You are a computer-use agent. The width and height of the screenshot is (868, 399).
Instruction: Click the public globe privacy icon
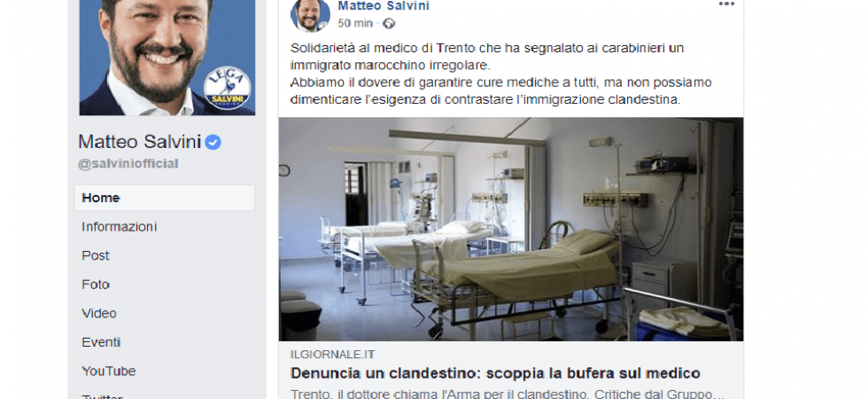tap(389, 23)
